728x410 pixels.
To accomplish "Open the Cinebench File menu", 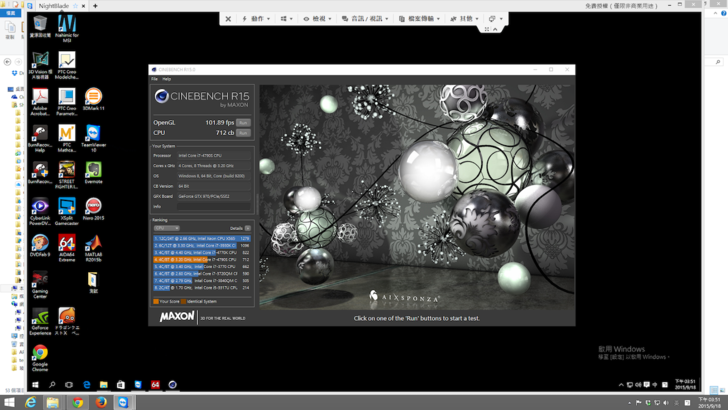I will [x=154, y=79].
